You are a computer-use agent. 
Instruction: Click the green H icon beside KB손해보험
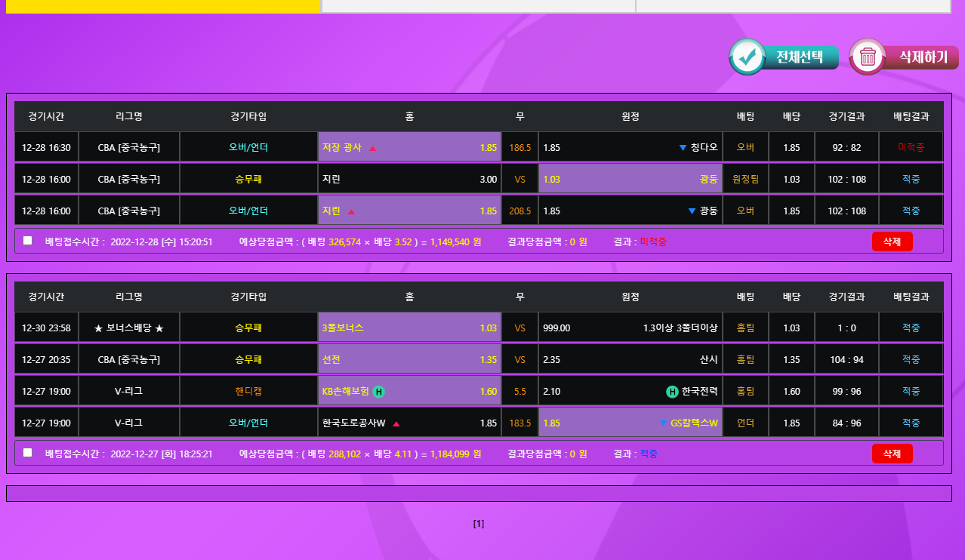pyautogui.click(x=378, y=392)
